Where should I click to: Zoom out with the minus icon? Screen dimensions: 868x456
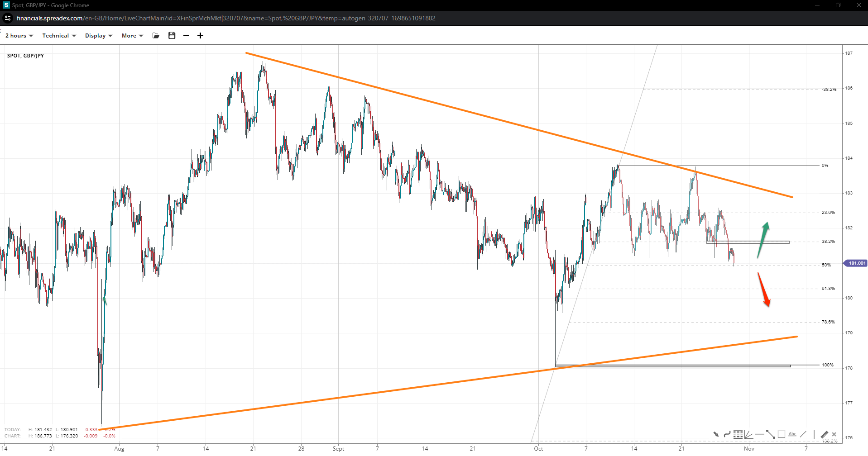[x=186, y=36]
